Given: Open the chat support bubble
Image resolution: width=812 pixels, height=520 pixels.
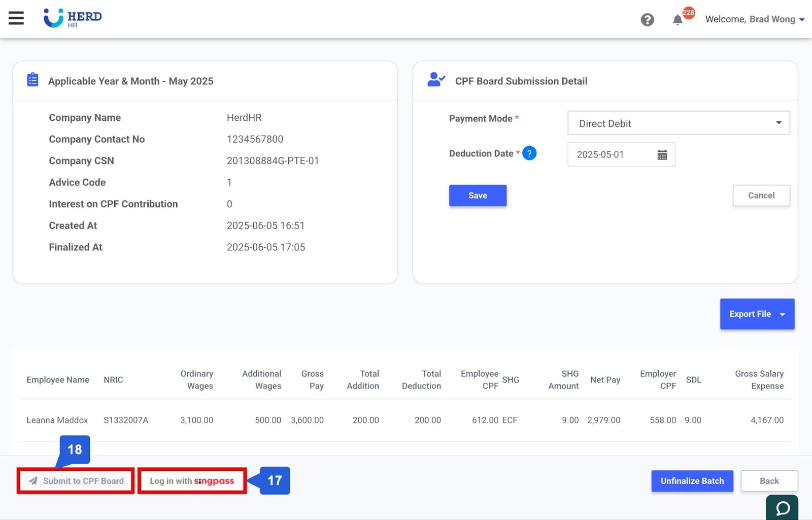Looking at the screenshot, I should (782, 508).
